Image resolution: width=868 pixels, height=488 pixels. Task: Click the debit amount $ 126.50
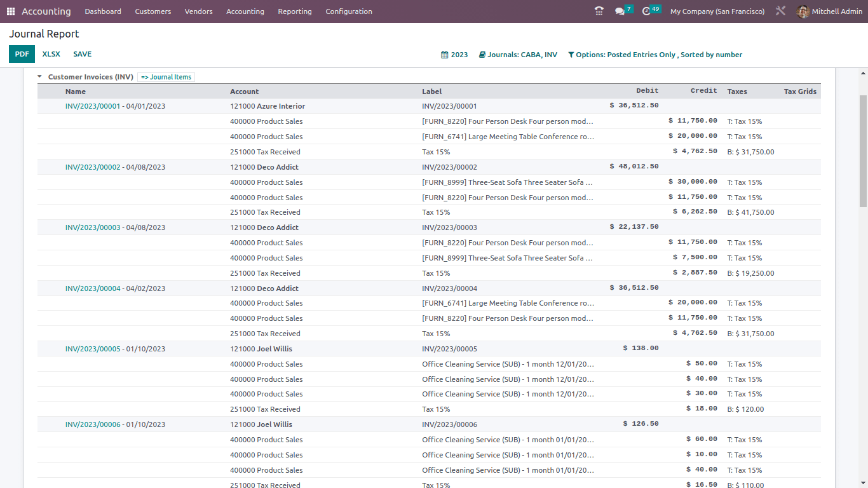(x=641, y=424)
